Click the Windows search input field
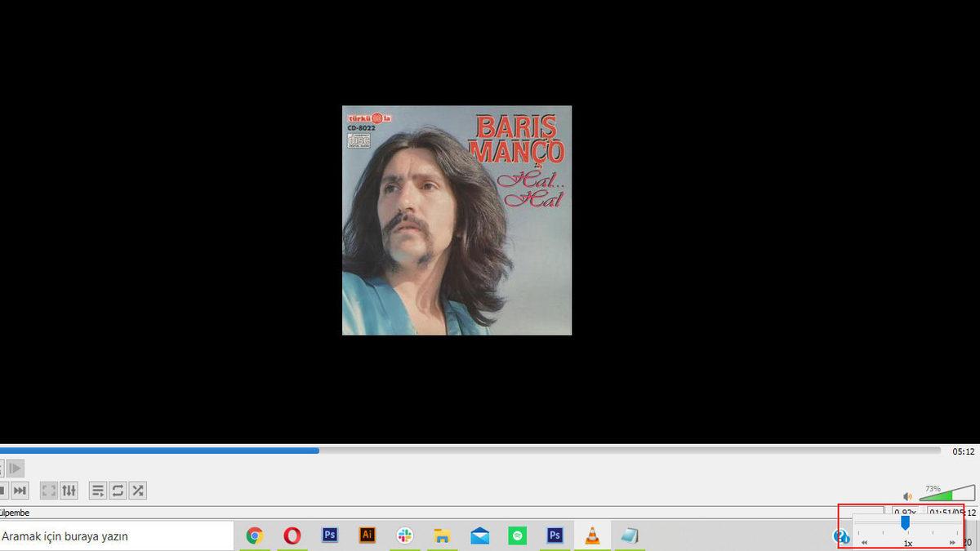The height and width of the screenshot is (551, 980). 114,535
